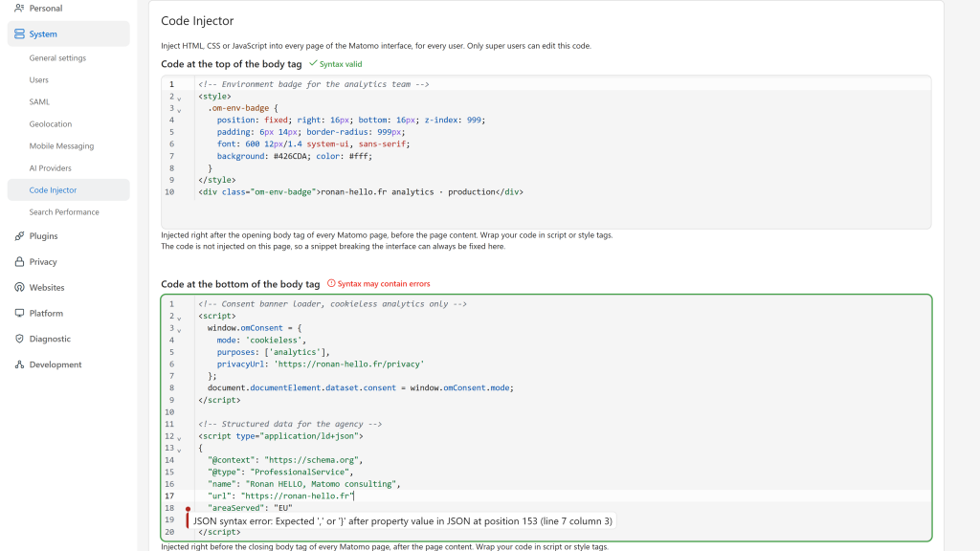Fold the JSON object on line 13

click(x=179, y=451)
